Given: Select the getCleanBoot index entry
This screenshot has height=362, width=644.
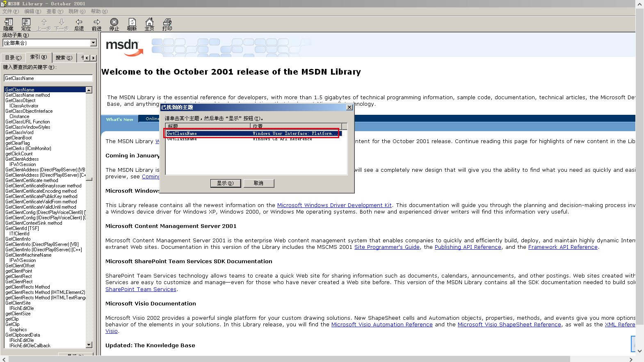Looking at the screenshot, I should [x=18, y=138].
